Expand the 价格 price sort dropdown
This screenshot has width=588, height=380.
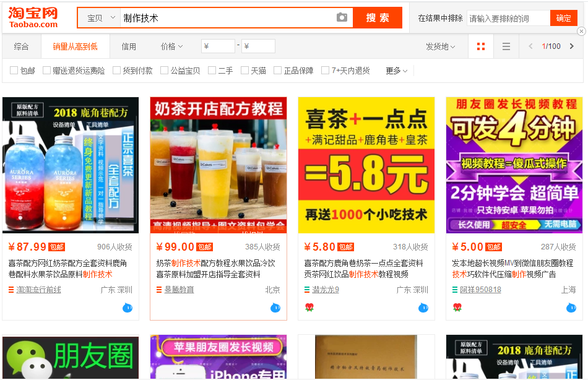[171, 46]
